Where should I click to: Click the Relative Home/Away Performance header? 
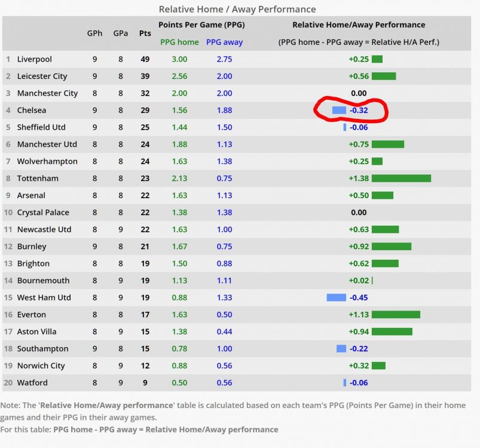tap(359, 24)
